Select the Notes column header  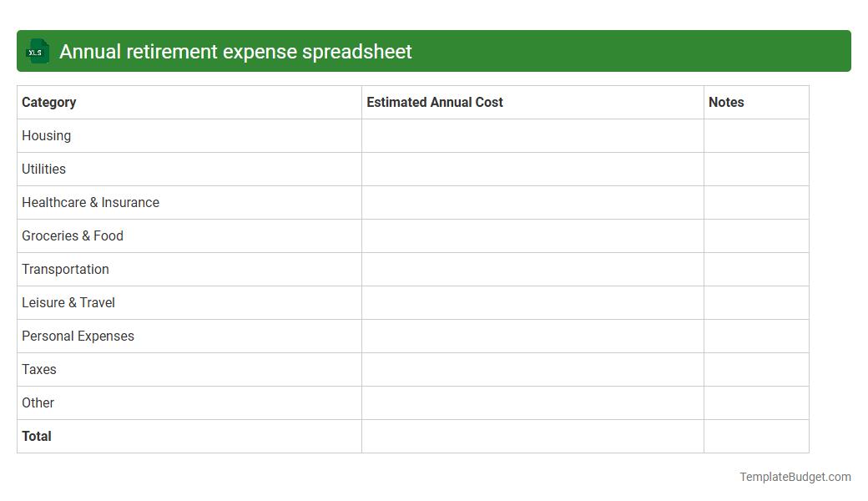pyautogui.click(x=725, y=102)
